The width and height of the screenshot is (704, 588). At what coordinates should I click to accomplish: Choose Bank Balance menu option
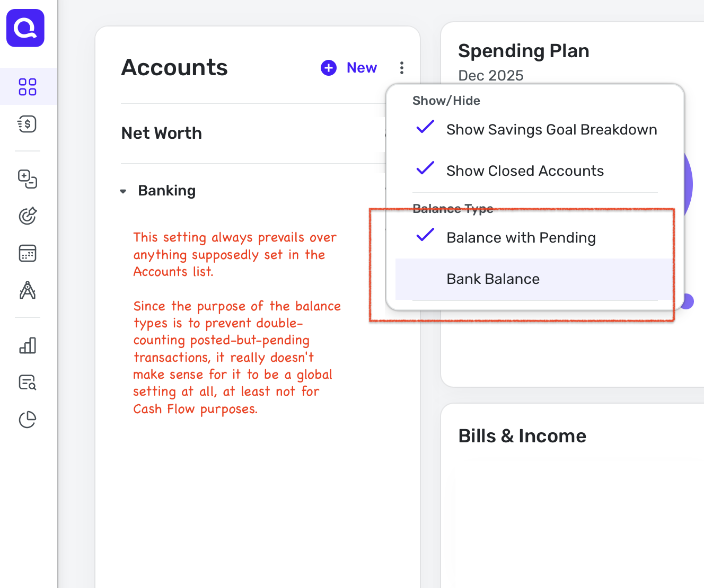[493, 279]
